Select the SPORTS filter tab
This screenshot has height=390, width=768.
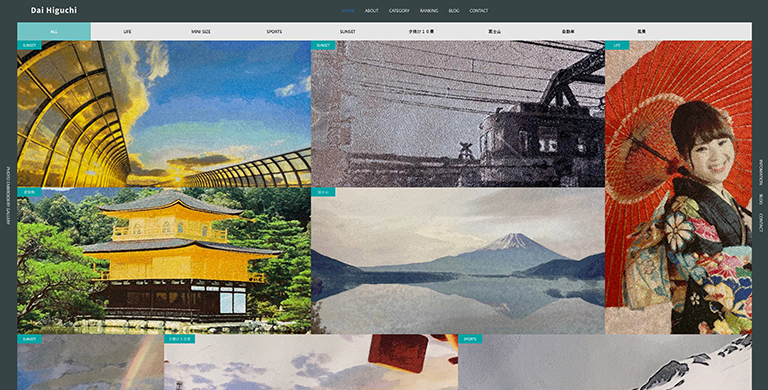click(274, 31)
